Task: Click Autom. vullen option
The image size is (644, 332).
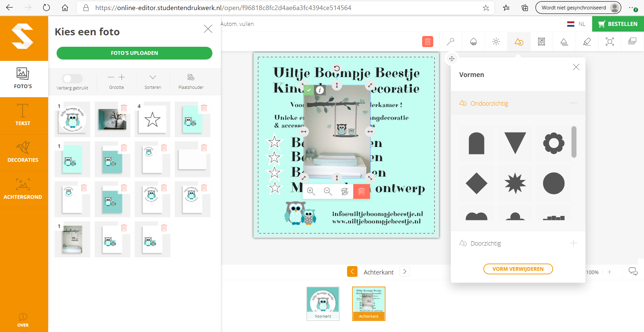Action: 237,24
